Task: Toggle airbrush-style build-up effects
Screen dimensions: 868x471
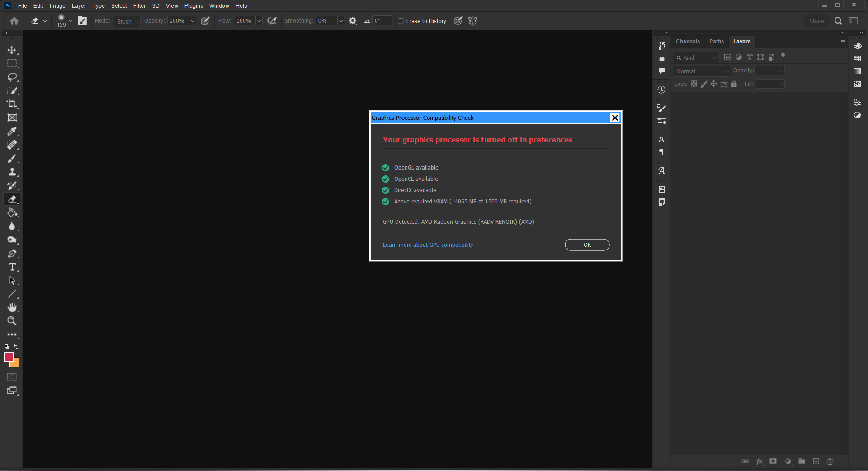Action: [272, 21]
